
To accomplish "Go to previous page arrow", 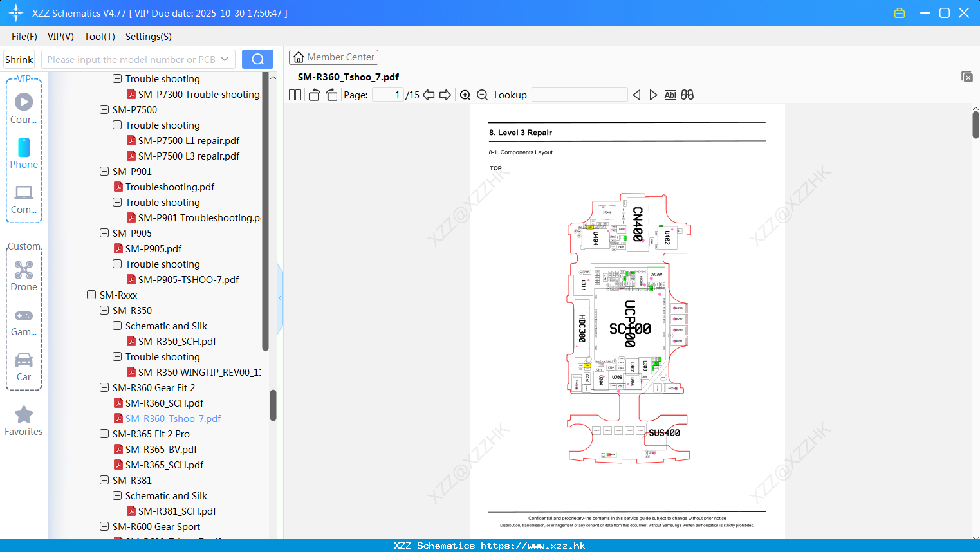I will pyautogui.click(x=429, y=95).
